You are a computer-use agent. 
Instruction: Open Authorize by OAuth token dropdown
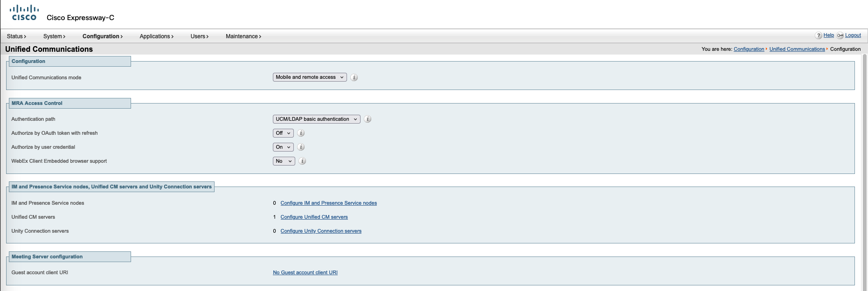[283, 133]
